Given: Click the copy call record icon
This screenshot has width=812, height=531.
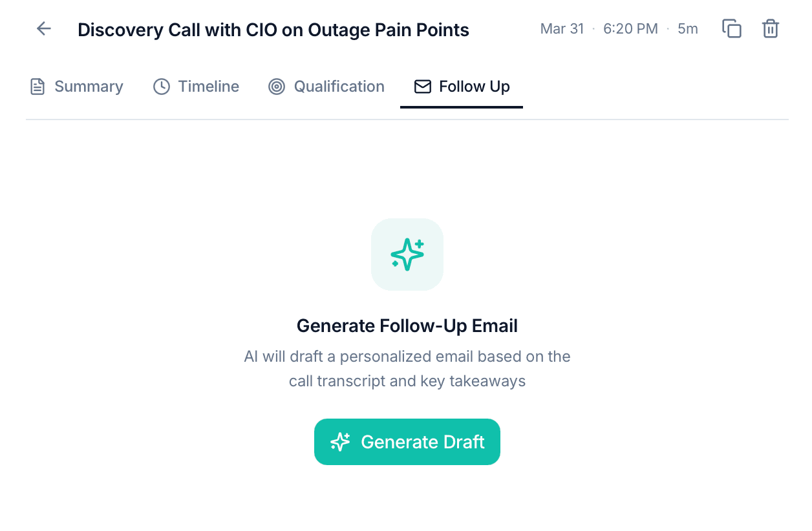Looking at the screenshot, I should [731, 28].
